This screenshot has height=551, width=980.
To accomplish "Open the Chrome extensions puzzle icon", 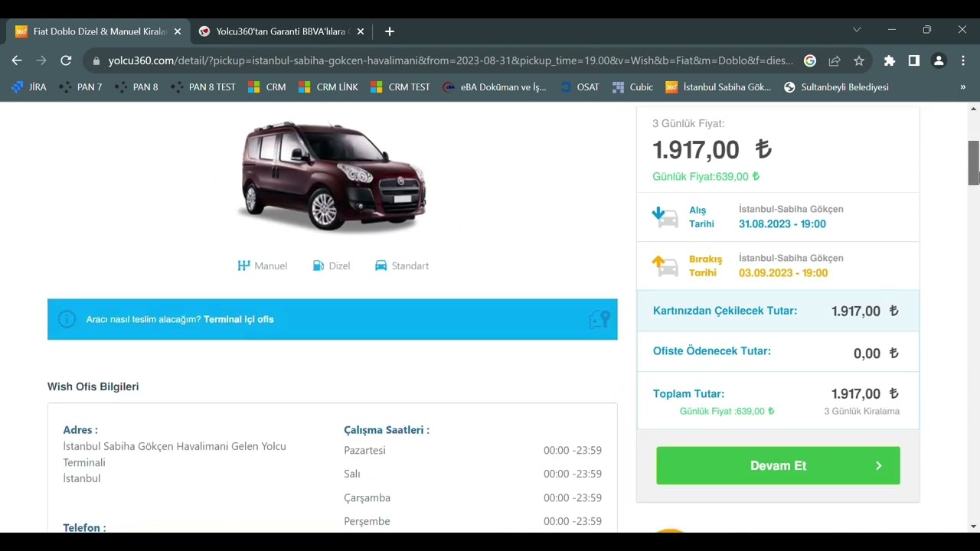I will [889, 60].
